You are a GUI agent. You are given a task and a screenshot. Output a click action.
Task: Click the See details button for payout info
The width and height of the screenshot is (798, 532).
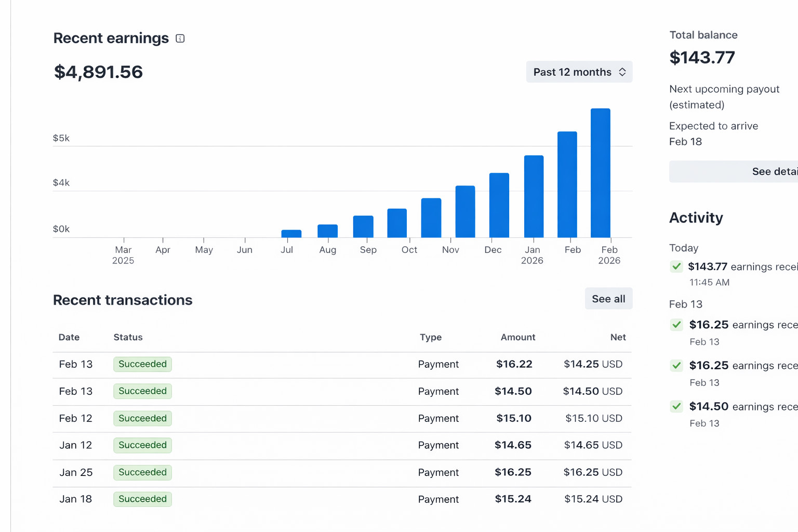pos(764,171)
